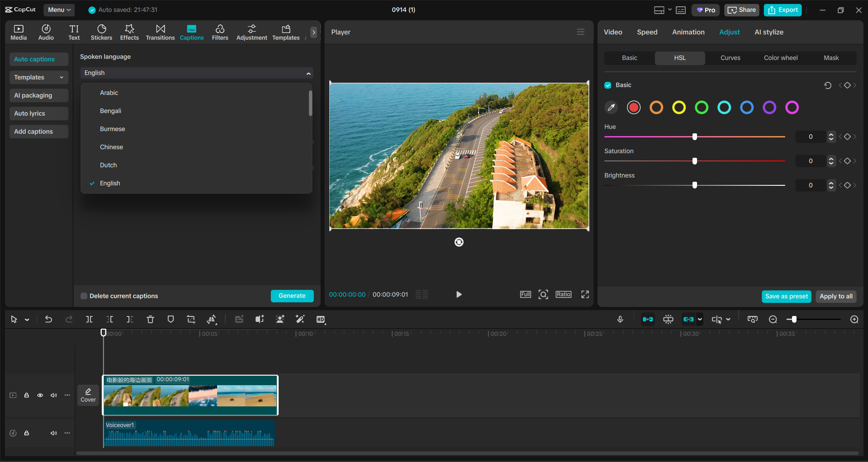Collapse the Spoken language dropdown

click(x=308, y=73)
